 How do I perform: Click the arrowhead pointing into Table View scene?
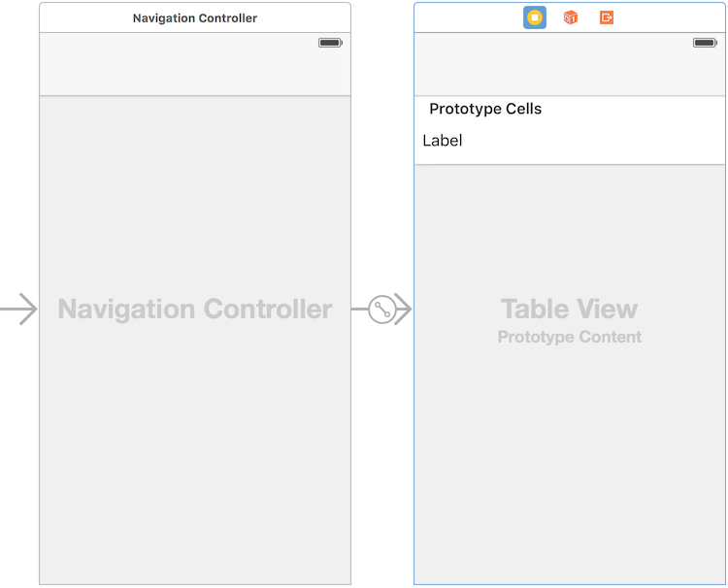pos(403,310)
